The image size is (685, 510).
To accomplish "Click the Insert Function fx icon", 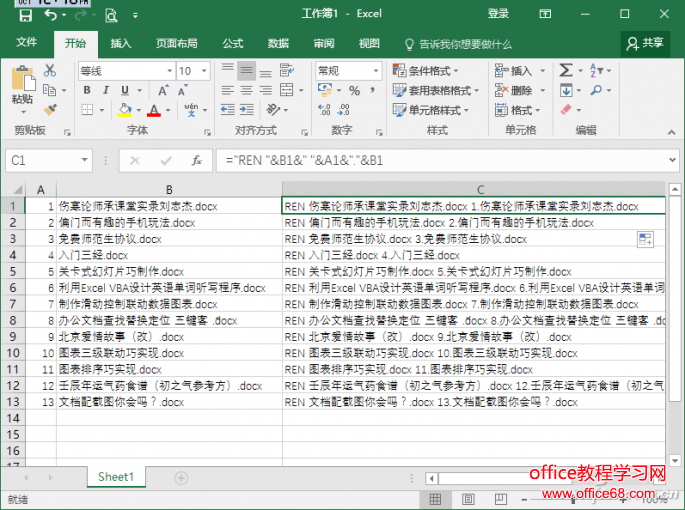I will [x=197, y=160].
